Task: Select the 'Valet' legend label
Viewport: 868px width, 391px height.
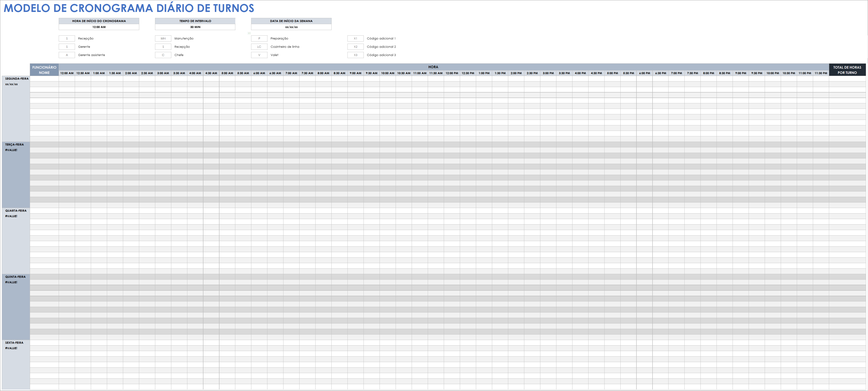Action: (274, 55)
